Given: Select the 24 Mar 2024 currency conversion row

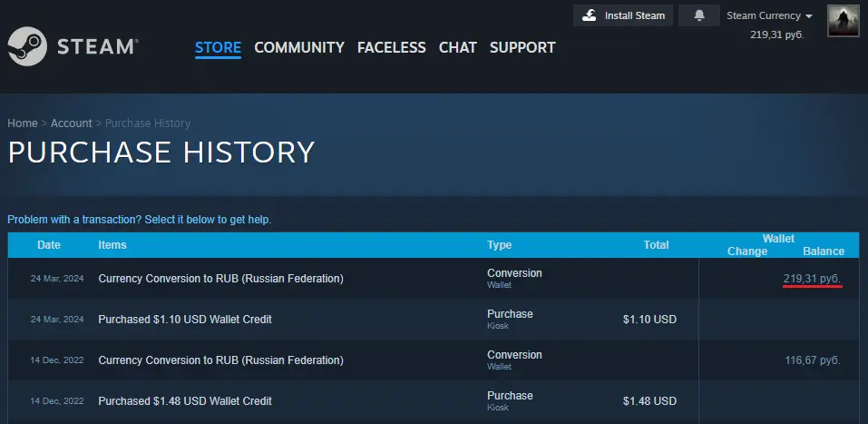Looking at the screenshot, I should tap(220, 279).
